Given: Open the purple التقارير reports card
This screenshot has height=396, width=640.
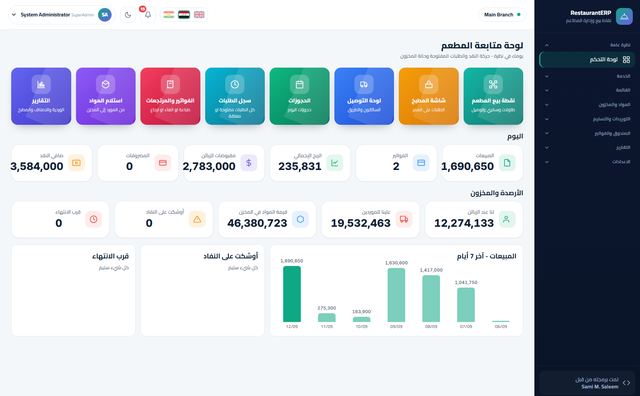Looking at the screenshot, I should (41, 96).
